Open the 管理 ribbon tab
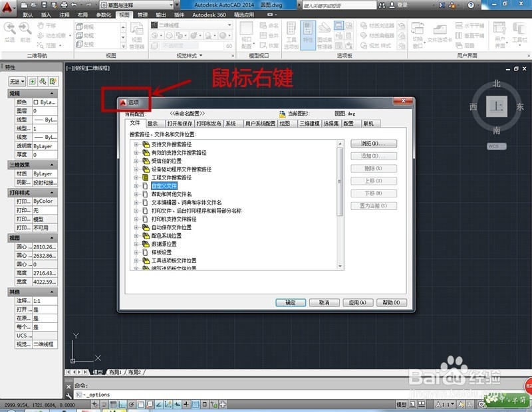This screenshot has width=532, height=412. (x=142, y=15)
